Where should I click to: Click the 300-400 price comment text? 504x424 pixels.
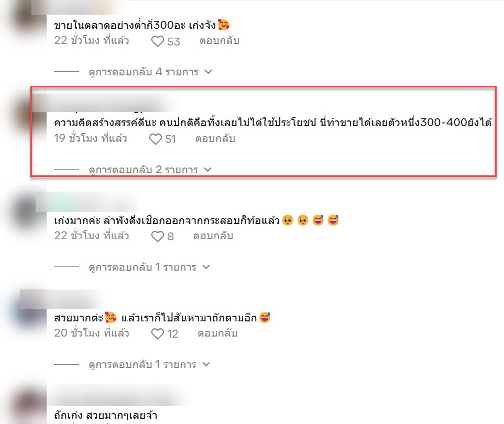273,122
